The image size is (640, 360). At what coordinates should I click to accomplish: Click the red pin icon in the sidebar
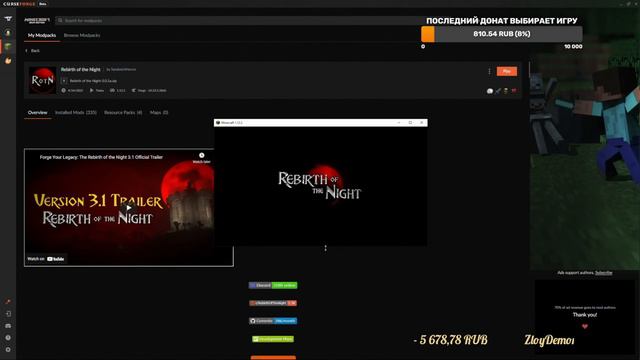coord(8,302)
